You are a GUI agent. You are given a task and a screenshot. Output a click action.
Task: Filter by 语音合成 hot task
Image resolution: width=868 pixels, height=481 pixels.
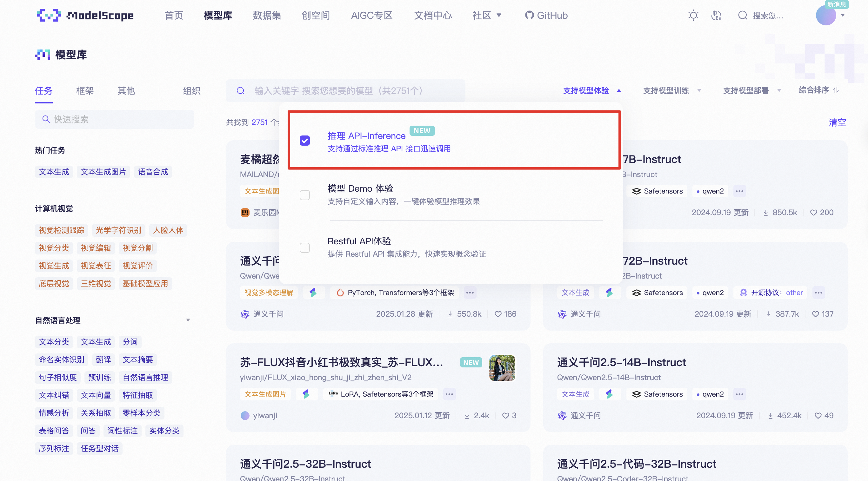coord(153,172)
